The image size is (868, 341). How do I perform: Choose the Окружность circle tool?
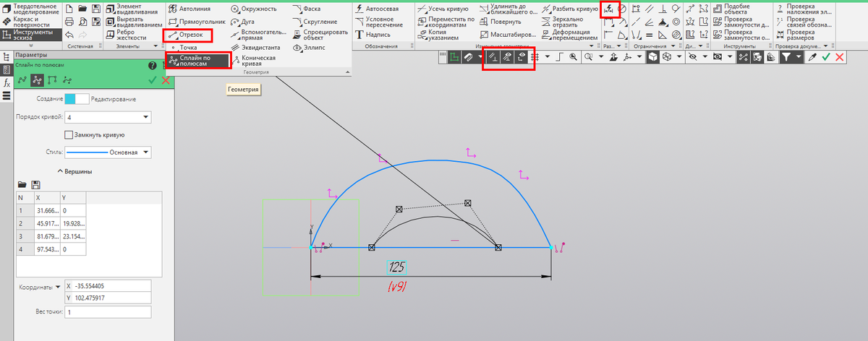(254, 9)
